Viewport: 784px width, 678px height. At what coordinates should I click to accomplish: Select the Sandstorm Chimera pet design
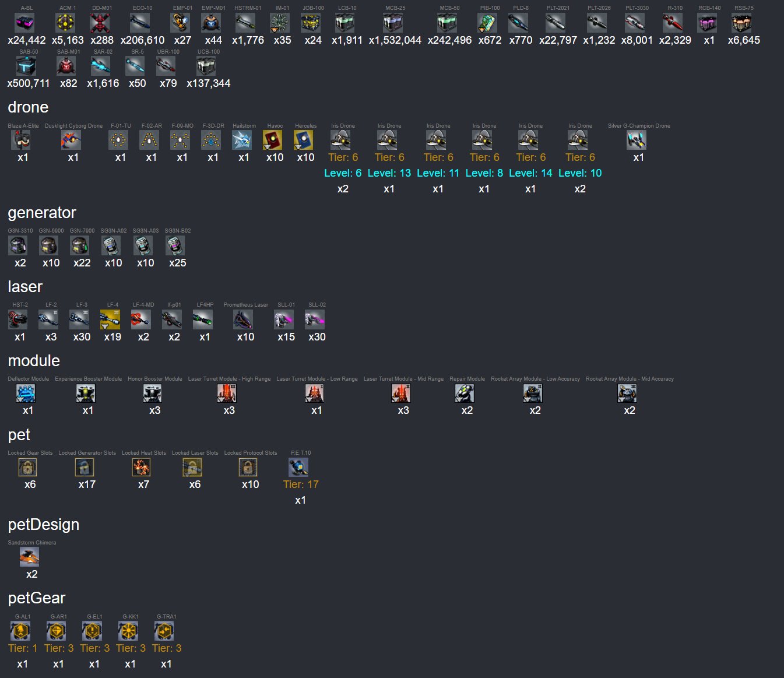[x=29, y=557]
